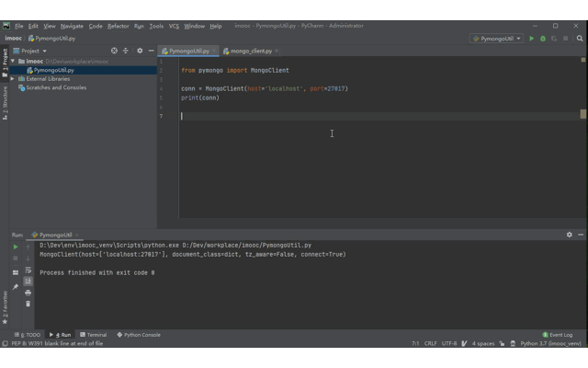Toggle soft-wrap in Run console
The height and width of the screenshot is (368, 588).
pyautogui.click(x=28, y=270)
